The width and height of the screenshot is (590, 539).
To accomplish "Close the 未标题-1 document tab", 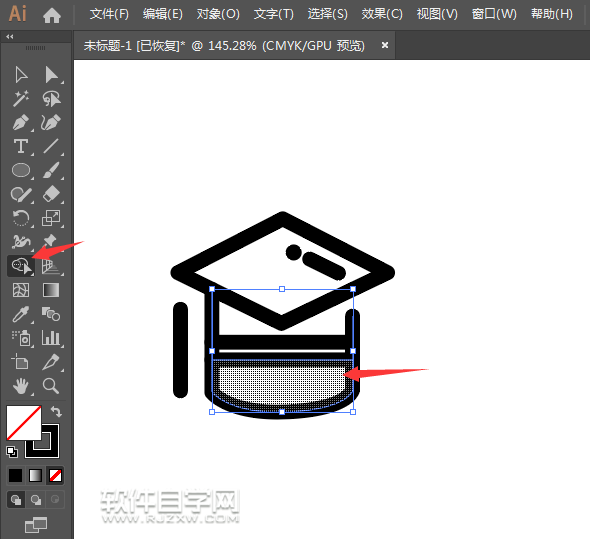I will (x=385, y=45).
